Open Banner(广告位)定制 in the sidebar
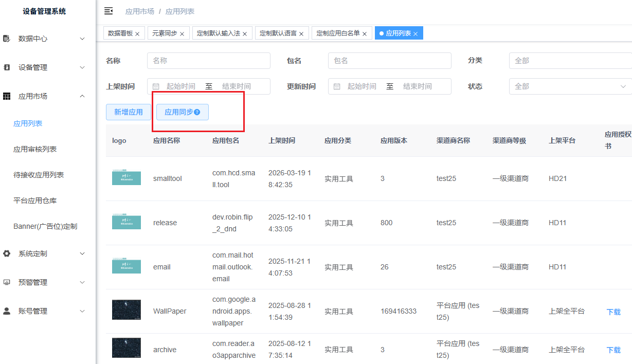The image size is (632, 364). pos(45,226)
